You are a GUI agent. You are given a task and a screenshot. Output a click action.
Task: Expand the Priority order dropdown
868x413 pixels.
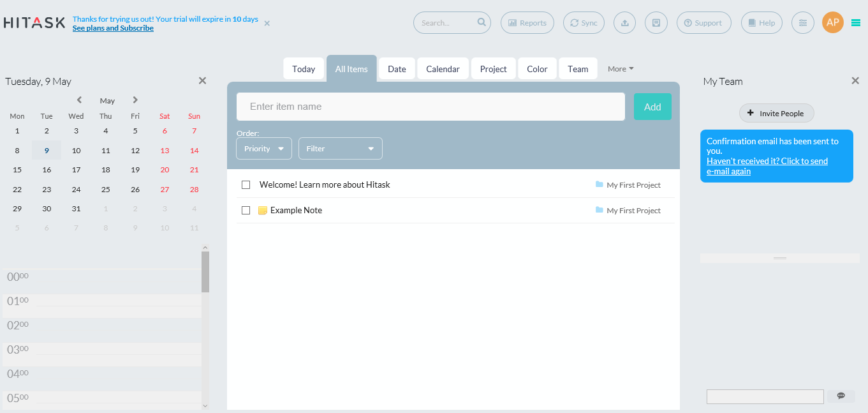click(264, 149)
